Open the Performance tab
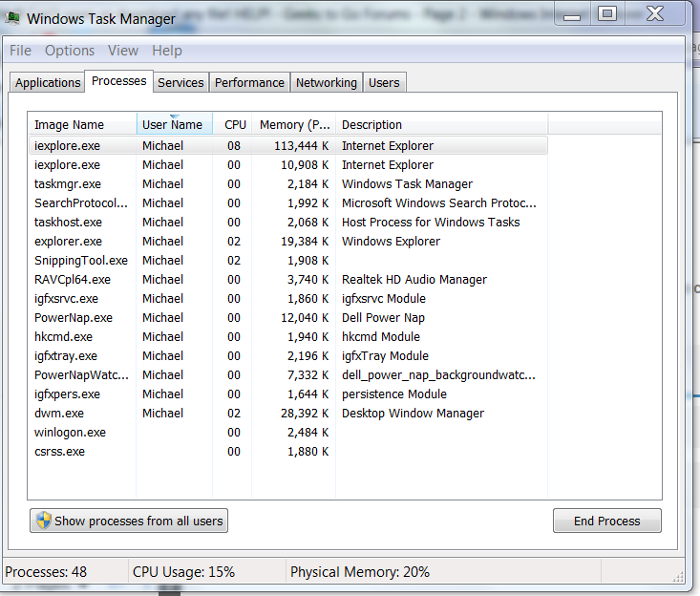Screen dimensions: 700x596 [x=249, y=82]
